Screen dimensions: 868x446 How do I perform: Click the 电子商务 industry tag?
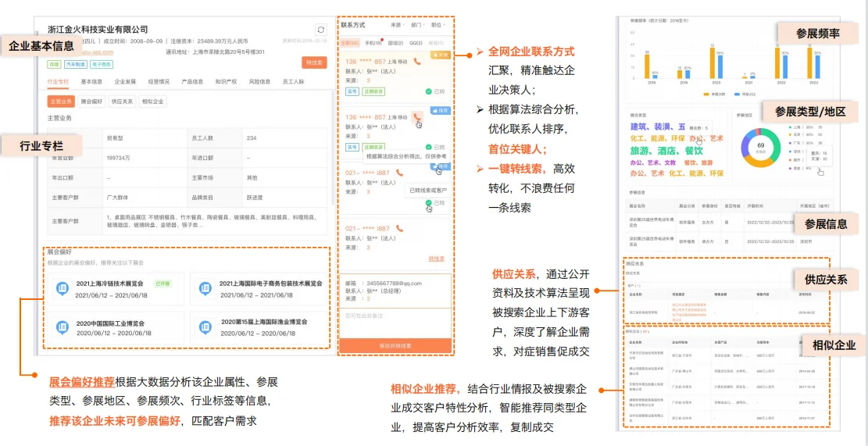point(102,65)
